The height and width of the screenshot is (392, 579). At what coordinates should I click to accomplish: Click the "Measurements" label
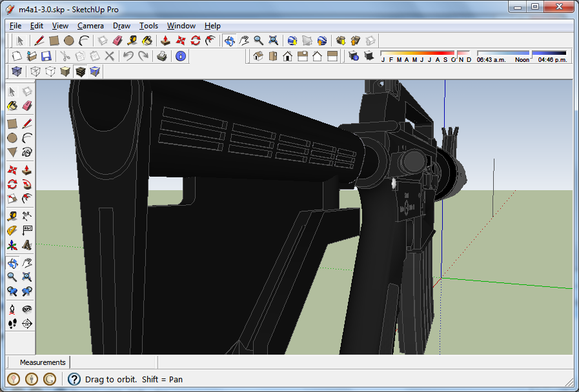(43, 362)
